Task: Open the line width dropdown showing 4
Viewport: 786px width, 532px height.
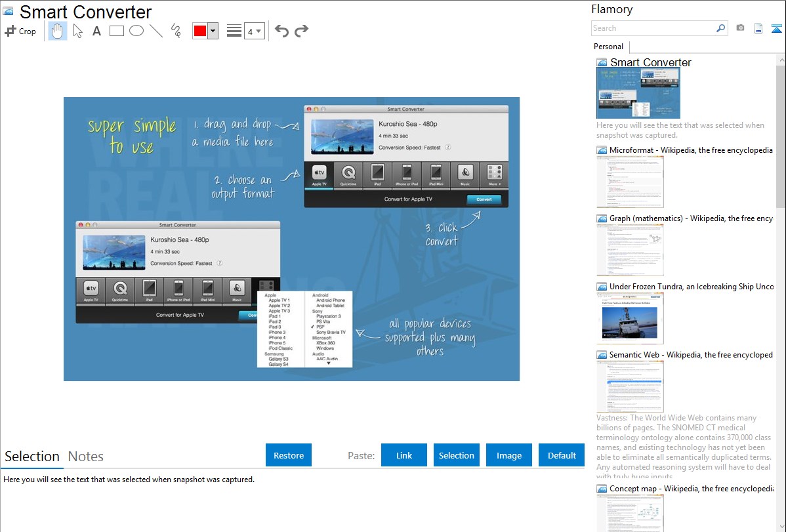Action: click(x=255, y=31)
